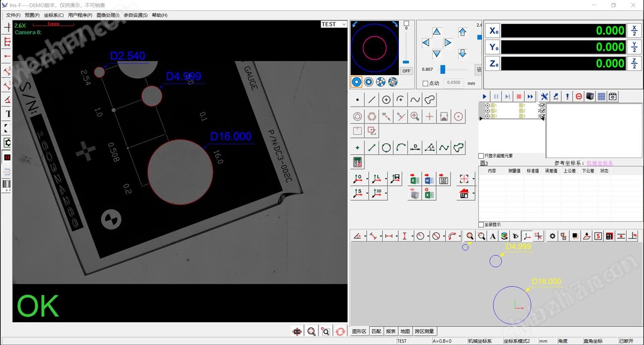
Task: Select the green construct-arc tool
Action: click(401, 148)
